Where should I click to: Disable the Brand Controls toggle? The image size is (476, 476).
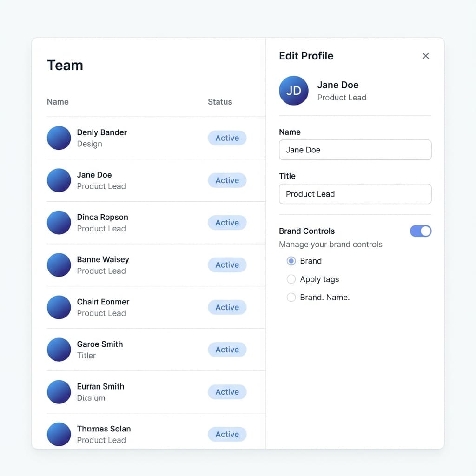tap(420, 231)
